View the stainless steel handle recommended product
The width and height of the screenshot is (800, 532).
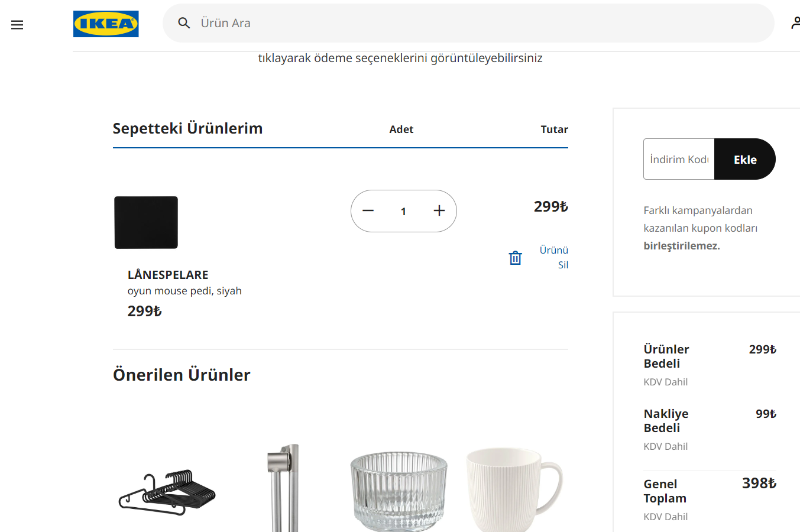[x=283, y=488]
